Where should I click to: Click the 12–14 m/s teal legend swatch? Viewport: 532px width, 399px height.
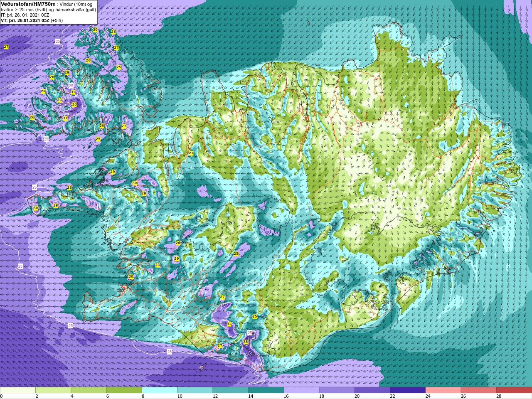tap(230, 390)
